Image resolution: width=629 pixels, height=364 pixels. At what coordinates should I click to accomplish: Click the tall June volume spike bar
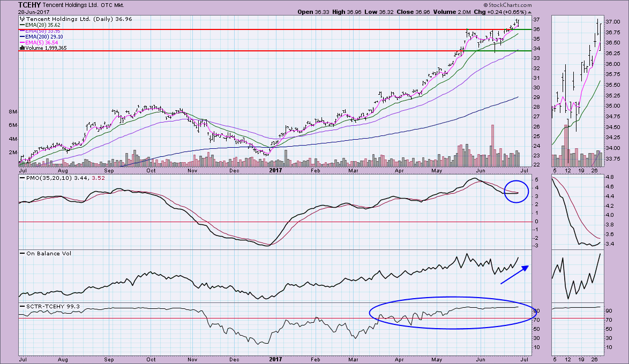click(492, 146)
